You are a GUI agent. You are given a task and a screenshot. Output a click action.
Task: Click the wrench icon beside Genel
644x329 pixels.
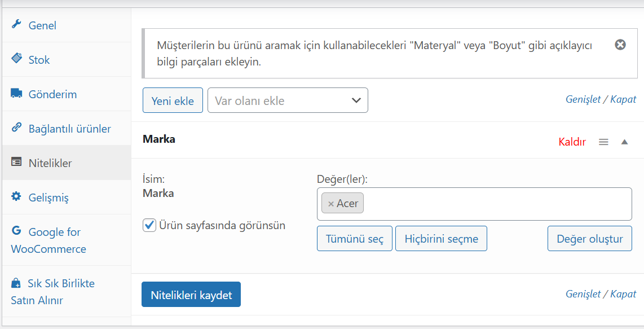pos(16,24)
